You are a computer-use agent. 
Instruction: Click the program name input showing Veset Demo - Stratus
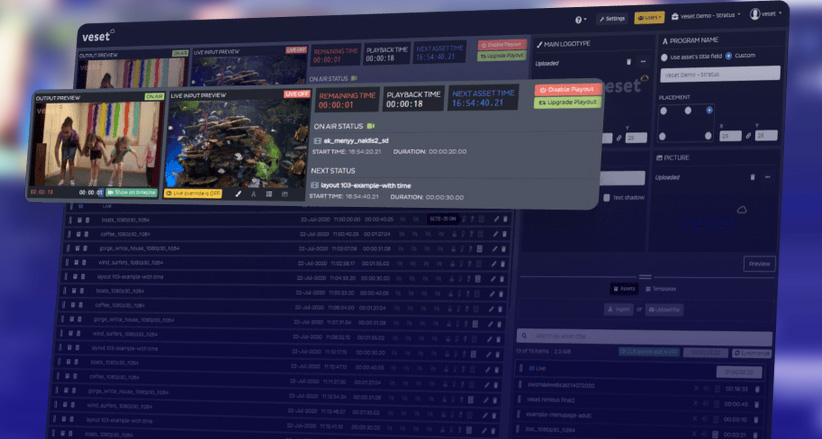pyautogui.click(x=720, y=74)
